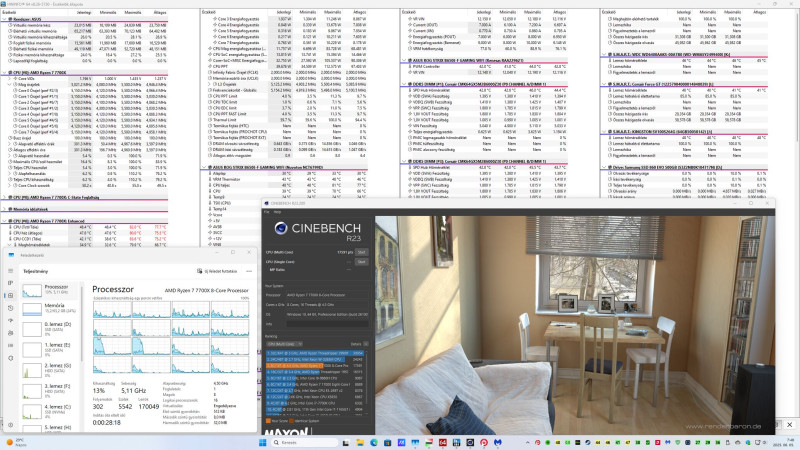The image size is (800, 450).
Task: Select Threadripper 2990W top ranking row
Action: tap(314, 353)
